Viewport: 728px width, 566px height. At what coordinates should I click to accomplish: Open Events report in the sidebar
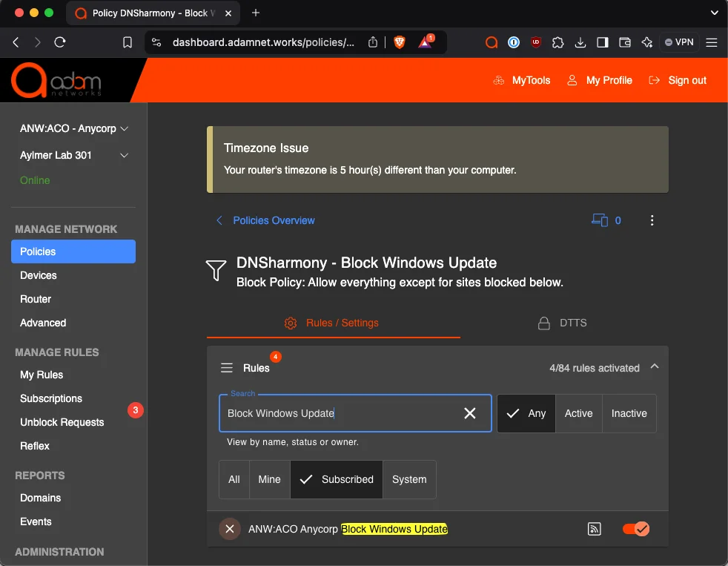click(36, 521)
